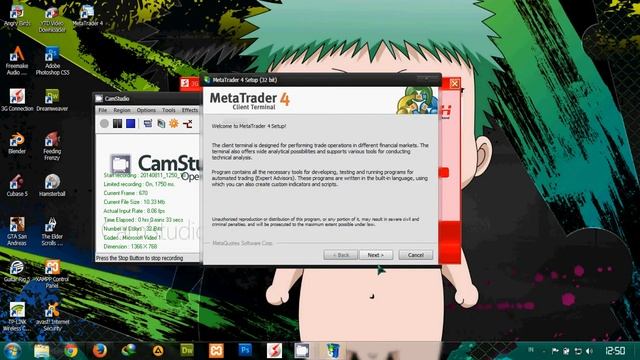640x360 pixels.
Task: Click CamStudio screen annotations toolbar icon
Action: click(x=161, y=123)
